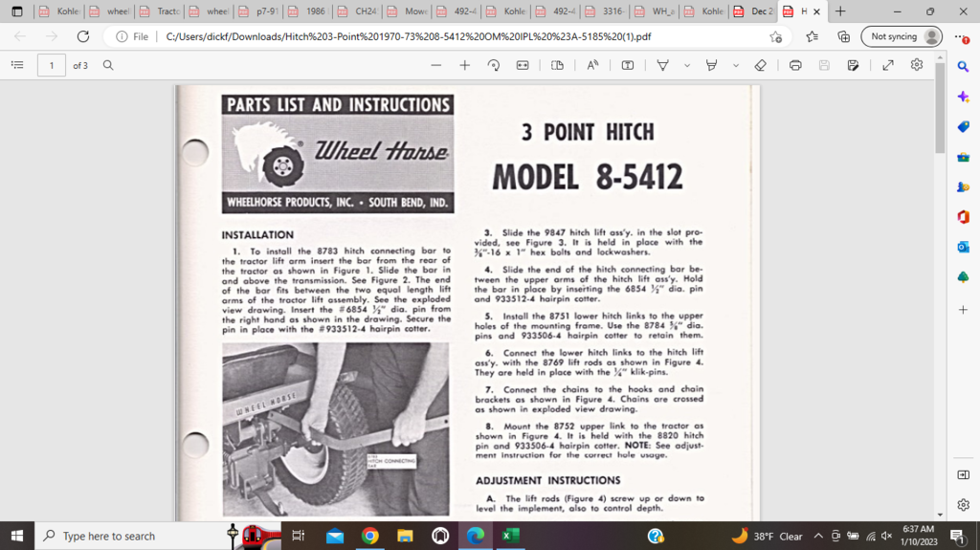Image resolution: width=980 pixels, height=550 pixels.
Task: Open Task View from the taskbar
Action: (299, 536)
